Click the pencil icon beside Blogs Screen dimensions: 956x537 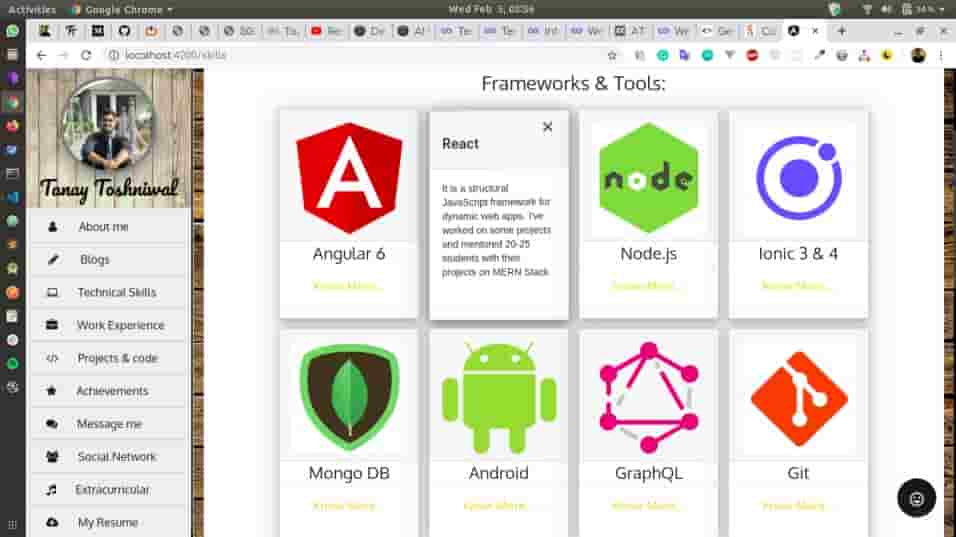[53, 260]
